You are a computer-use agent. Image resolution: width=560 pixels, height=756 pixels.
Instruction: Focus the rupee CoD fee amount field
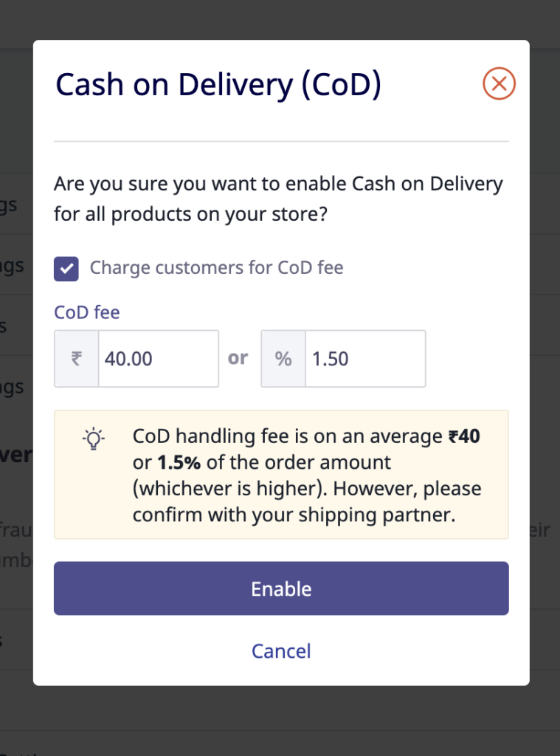(x=158, y=359)
